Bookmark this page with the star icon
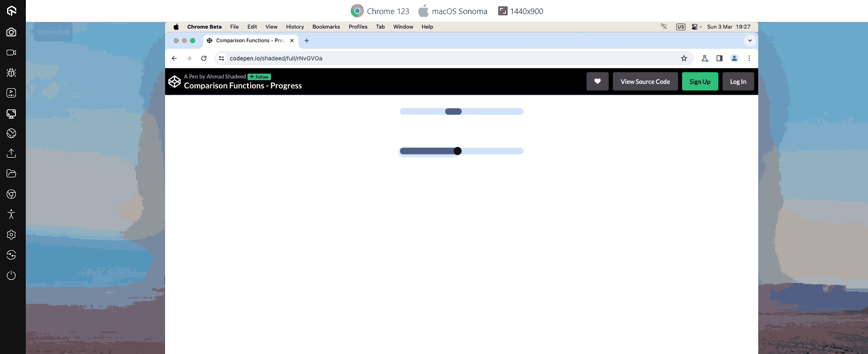The height and width of the screenshot is (354, 868). click(x=684, y=58)
